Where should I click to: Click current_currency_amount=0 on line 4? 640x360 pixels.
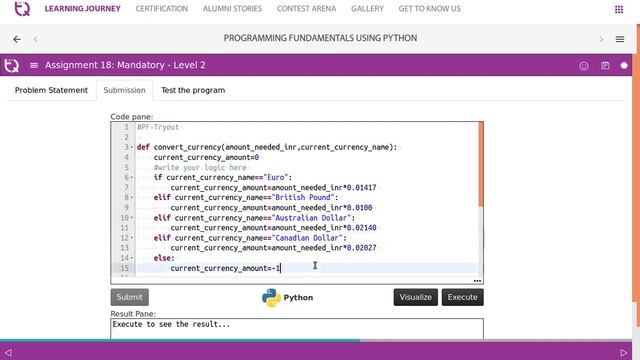pos(206,157)
